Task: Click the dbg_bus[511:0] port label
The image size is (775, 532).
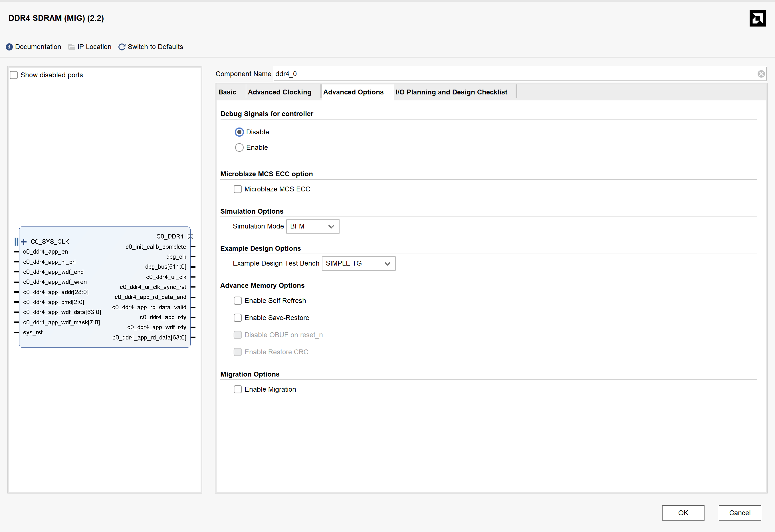Action: (166, 267)
